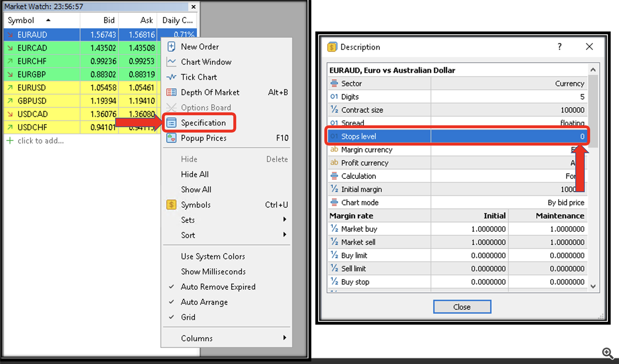Click the Popup Prices icon
The width and height of the screenshot is (619, 364).
tap(171, 138)
